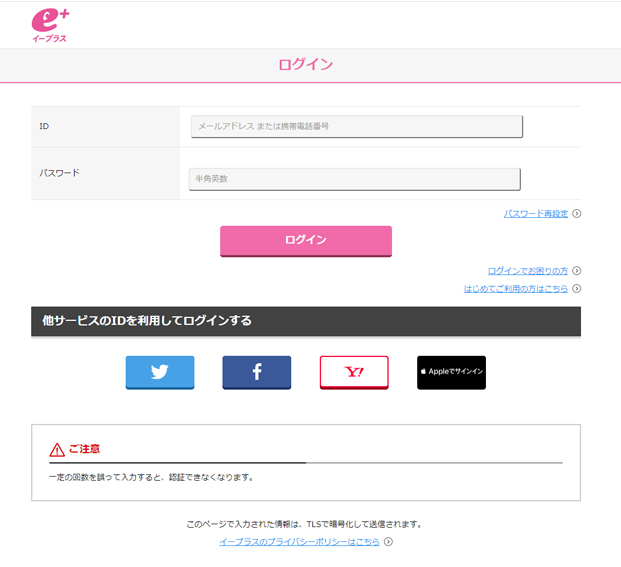
Task: Click the ID email or phone field
Action: click(x=357, y=126)
